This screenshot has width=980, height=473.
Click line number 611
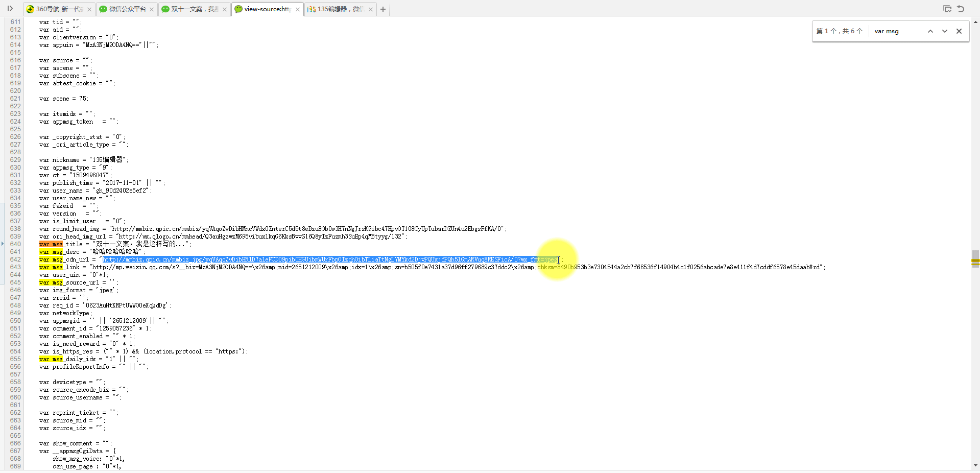coord(15,22)
